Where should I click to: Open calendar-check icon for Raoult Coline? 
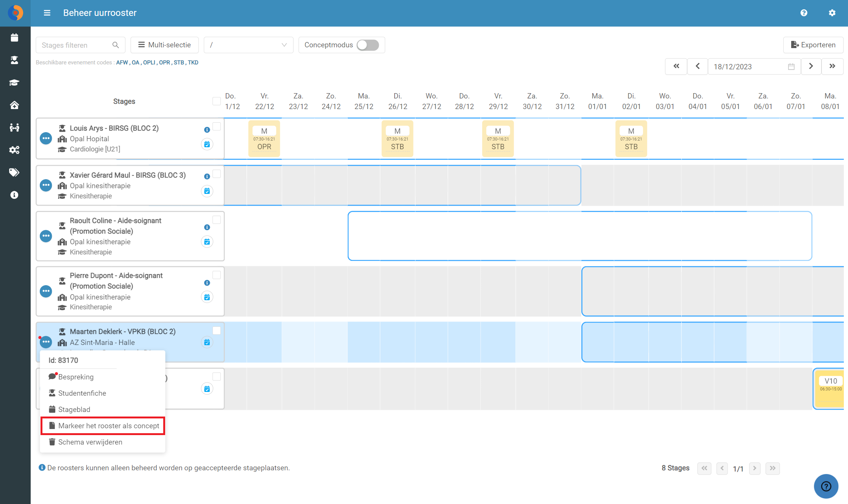click(207, 242)
